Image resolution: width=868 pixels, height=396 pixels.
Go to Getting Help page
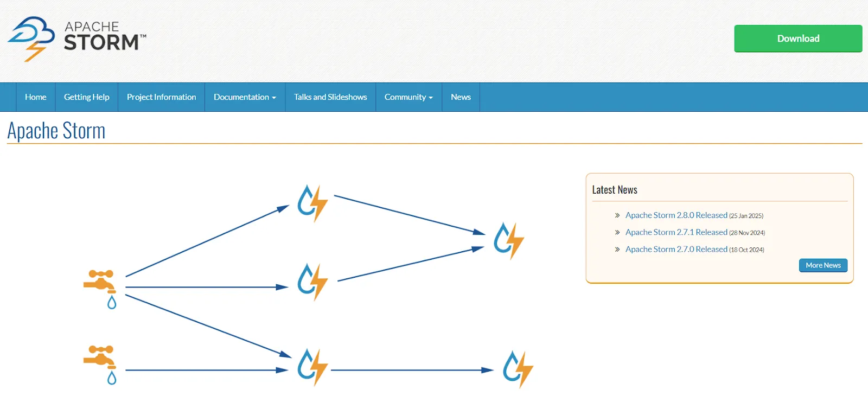(87, 97)
